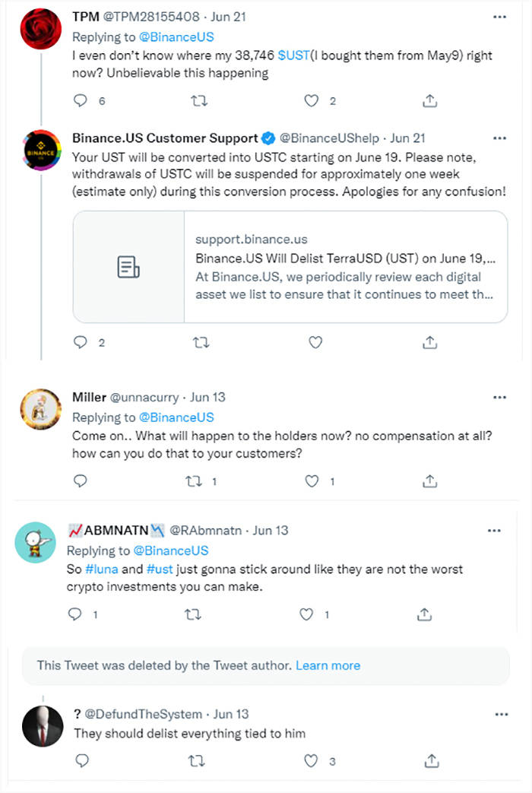Screen dimensions: 532x793
Task: View TPM's profile picture
Action: [40, 28]
